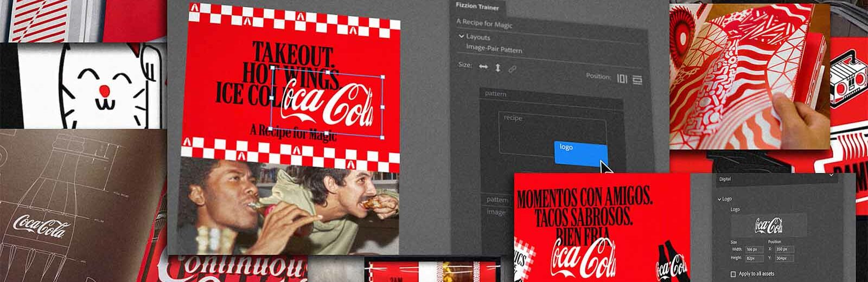This screenshot has width=868, height=282.
Task: Enable Apply to all assets checkbox
Action: pos(733,274)
